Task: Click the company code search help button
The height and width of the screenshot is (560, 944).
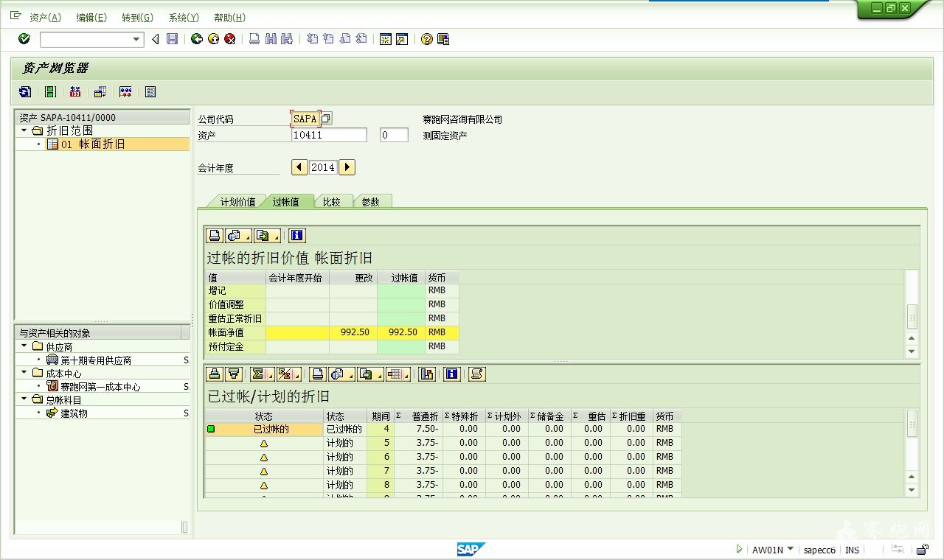Action: coord(325,118)
